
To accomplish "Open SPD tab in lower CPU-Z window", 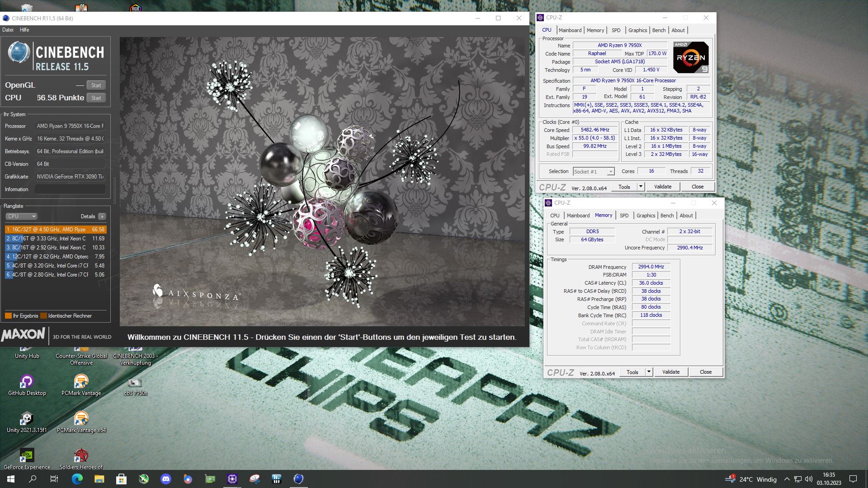I will (x=624, y=216).
